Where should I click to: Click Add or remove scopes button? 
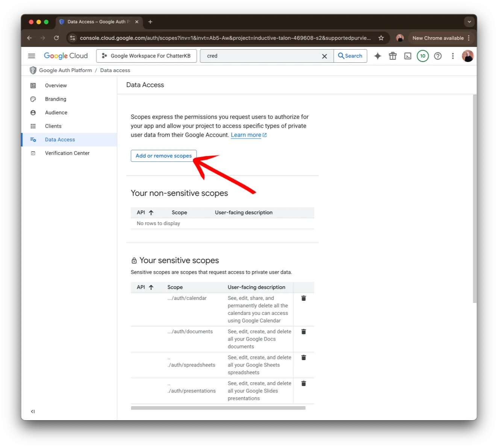click(x=163, y=156)
